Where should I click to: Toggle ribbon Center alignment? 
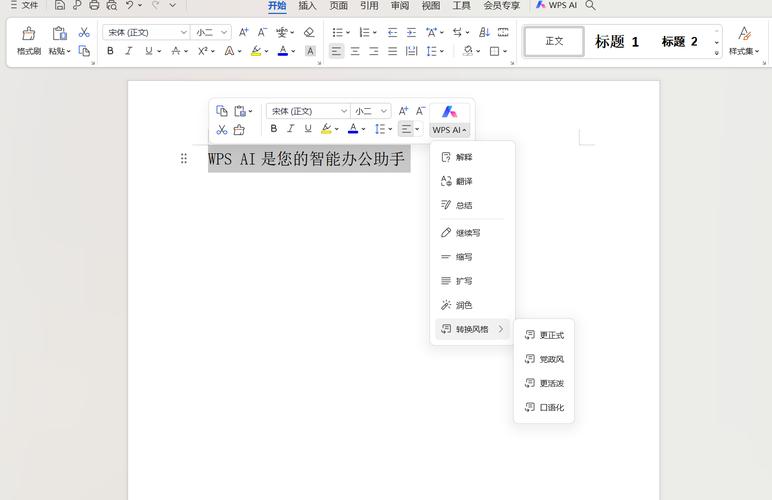click(x=355, y=51)
